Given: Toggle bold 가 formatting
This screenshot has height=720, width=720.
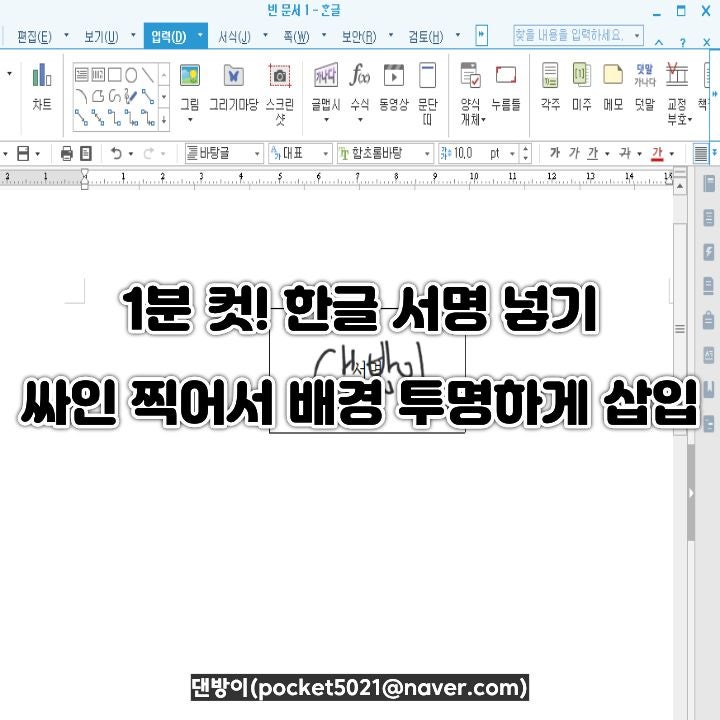Looking at the screenshot, I should click(x=555, y=153).
